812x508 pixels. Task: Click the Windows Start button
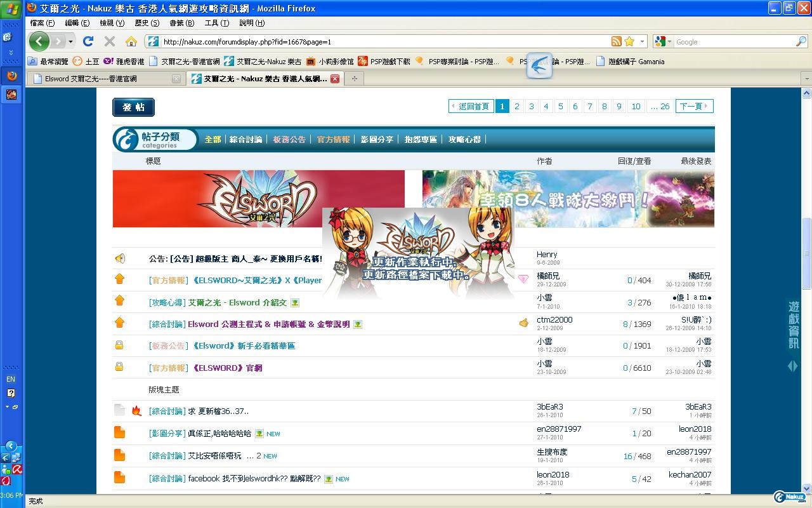(x=12, y=9)
